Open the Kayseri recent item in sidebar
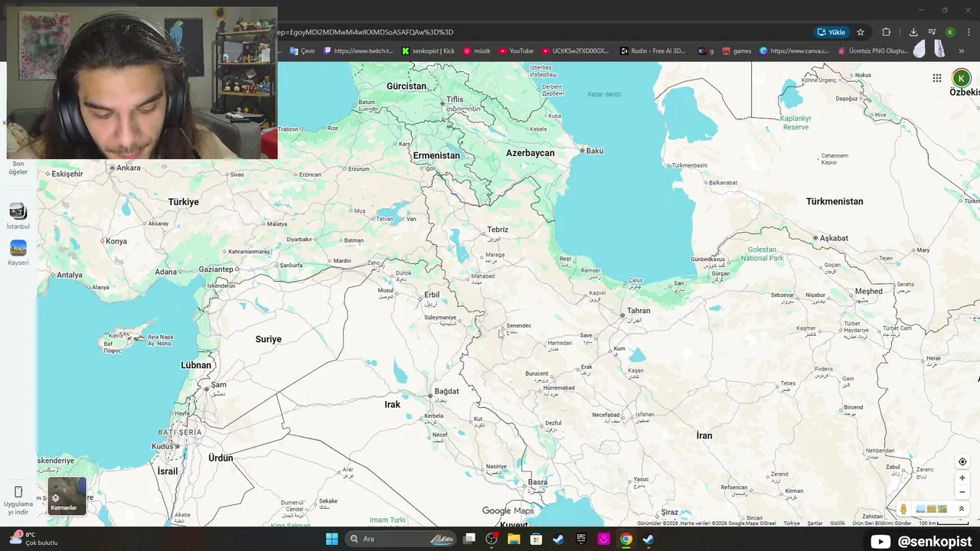 (18, 253)
